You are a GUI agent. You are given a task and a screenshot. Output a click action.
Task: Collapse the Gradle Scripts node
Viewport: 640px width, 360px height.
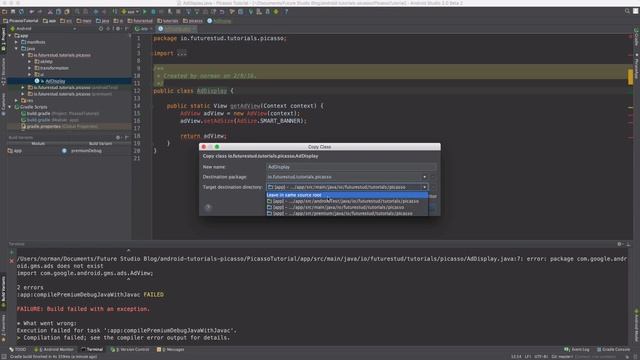[x=10, y=107]
